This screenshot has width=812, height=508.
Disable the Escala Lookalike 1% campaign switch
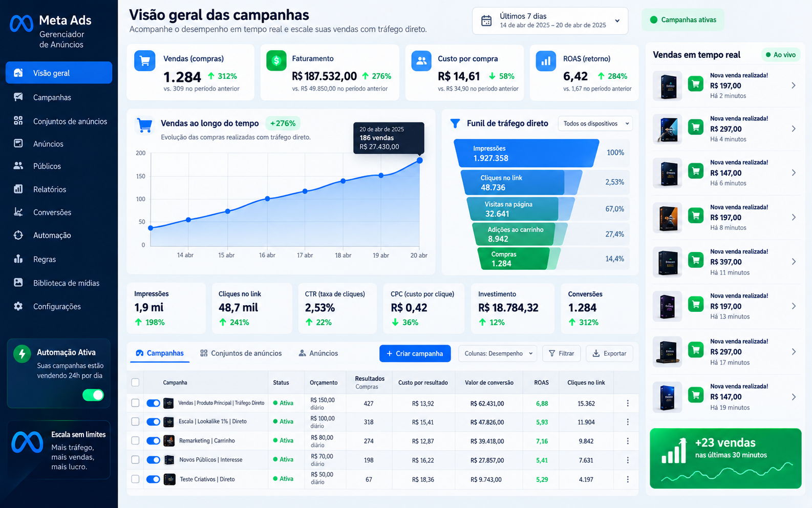[x=153, y=421]
